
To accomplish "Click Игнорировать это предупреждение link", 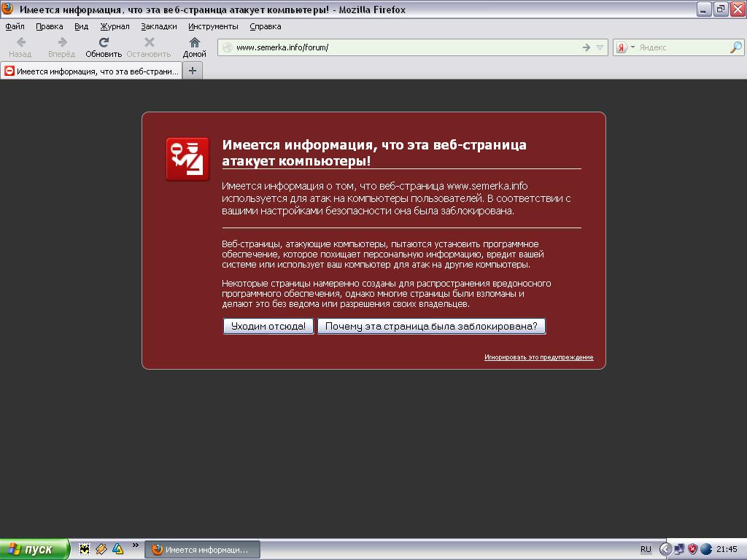I will pos(538,357).
